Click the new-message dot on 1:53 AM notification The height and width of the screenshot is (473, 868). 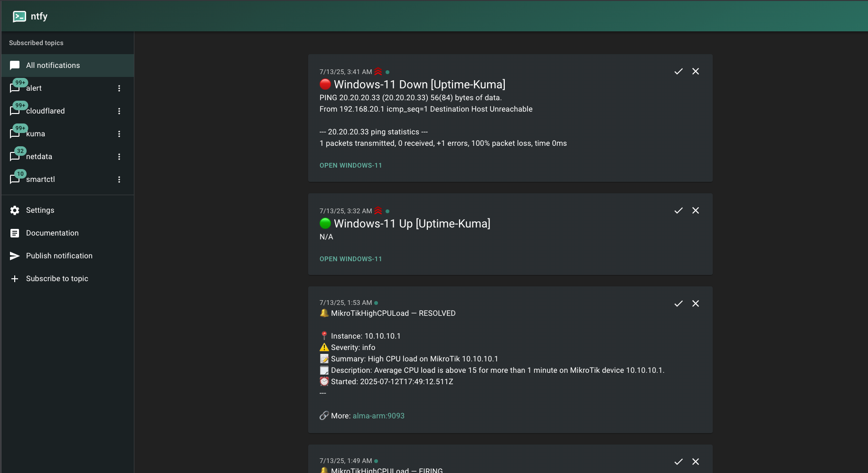(376, 303)
